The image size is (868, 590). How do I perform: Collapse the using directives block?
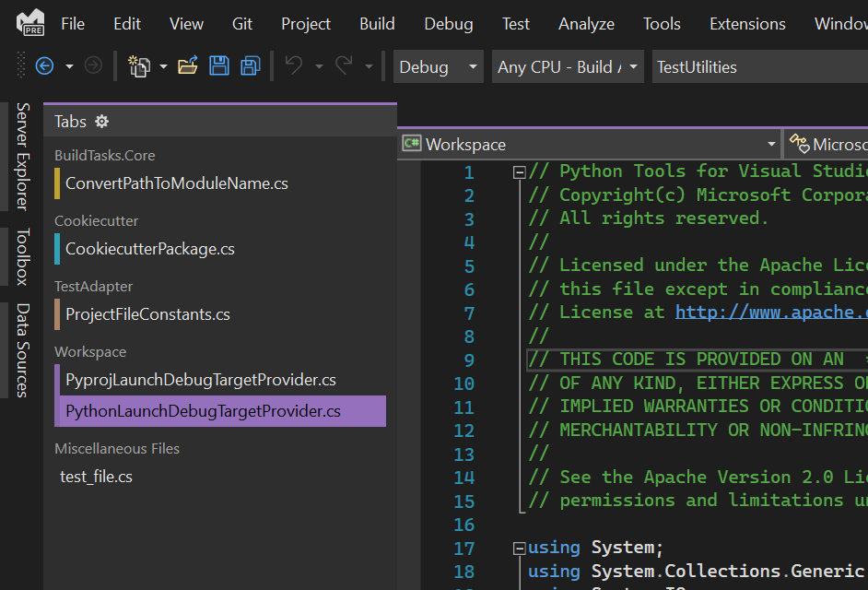[519, 548]
